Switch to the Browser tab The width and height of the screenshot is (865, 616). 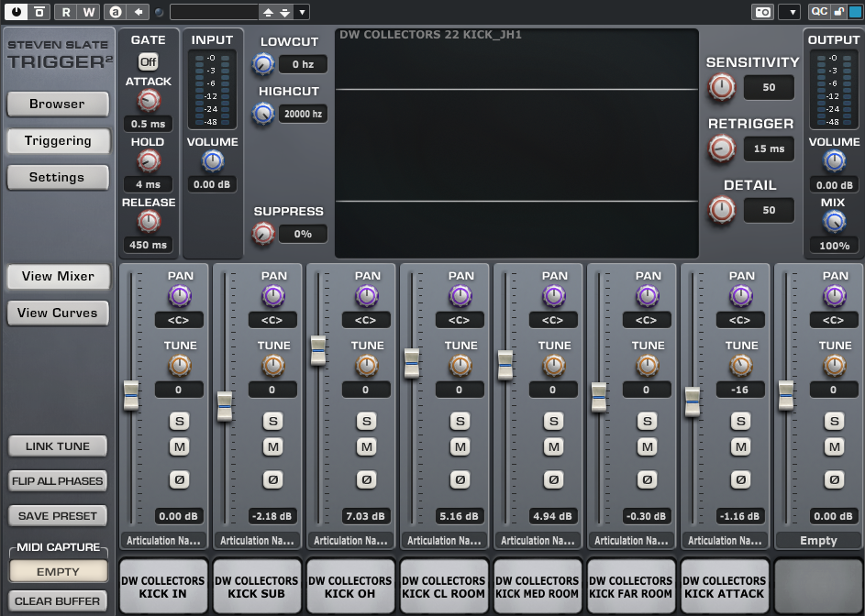pos(57,104)
